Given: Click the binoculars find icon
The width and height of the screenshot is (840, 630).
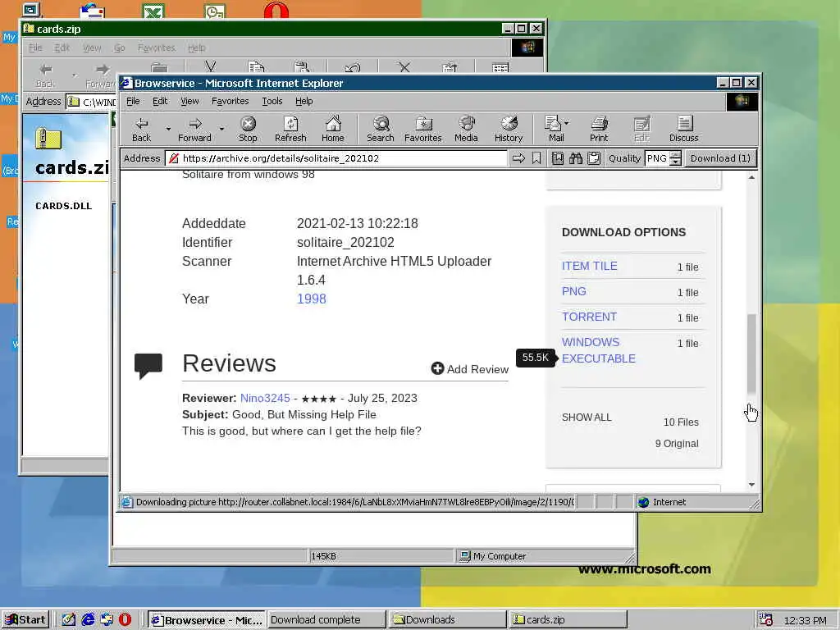Looking at the screenshot, I should pos(576,158).
